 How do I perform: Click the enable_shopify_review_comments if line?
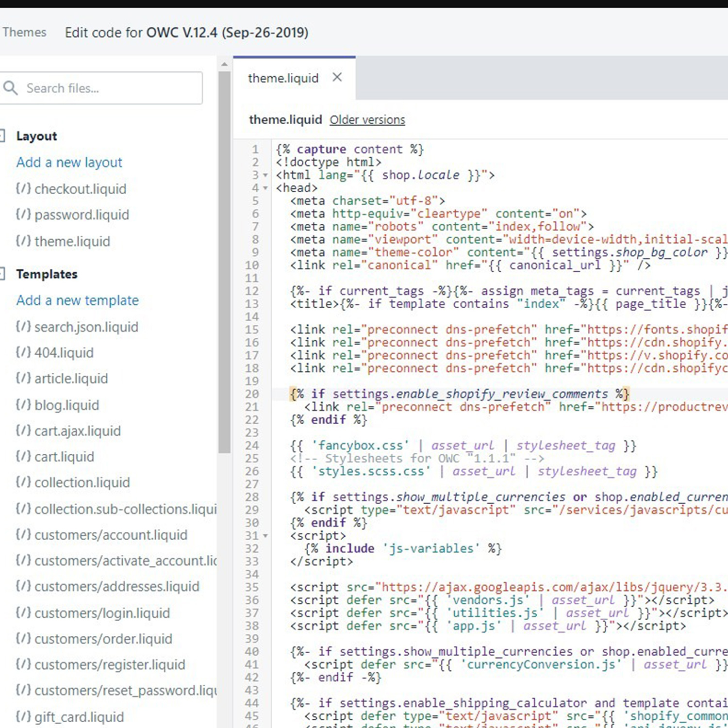460,394
